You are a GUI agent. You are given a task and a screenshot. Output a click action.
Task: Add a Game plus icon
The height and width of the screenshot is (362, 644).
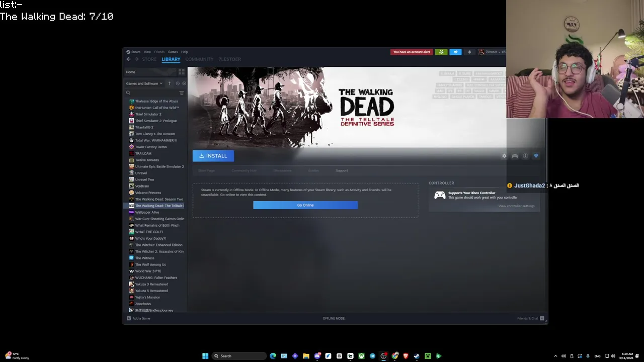129,318
